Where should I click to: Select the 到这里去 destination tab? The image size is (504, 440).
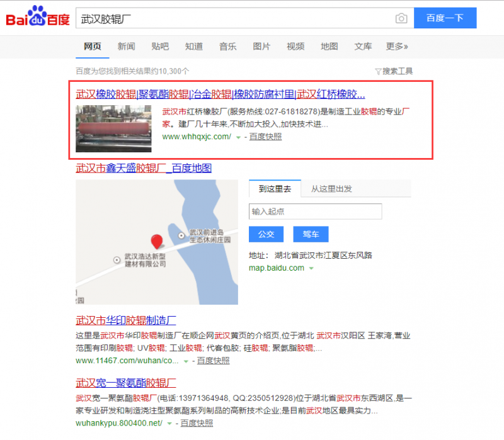(x=275, y=189)
